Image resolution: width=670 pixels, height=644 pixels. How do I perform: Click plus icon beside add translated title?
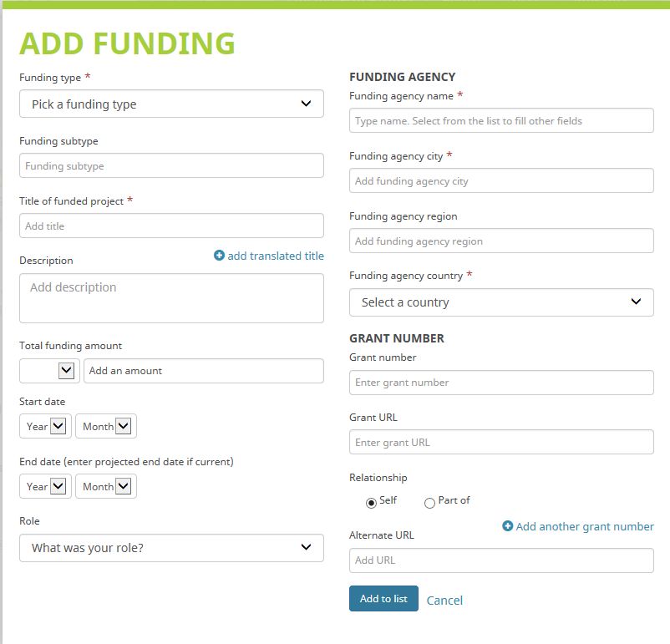coord(219,256)
